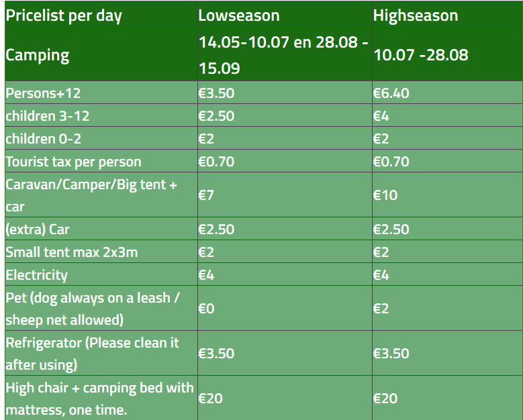Click the €0 pet low season price
This screenshot has width=523, height=420.
(206, 309)
